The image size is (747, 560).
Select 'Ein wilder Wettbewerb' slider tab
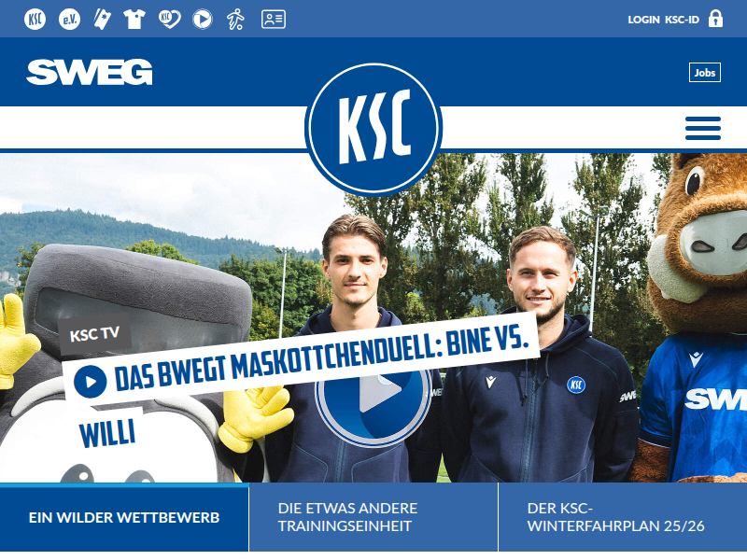click(124, 518)
